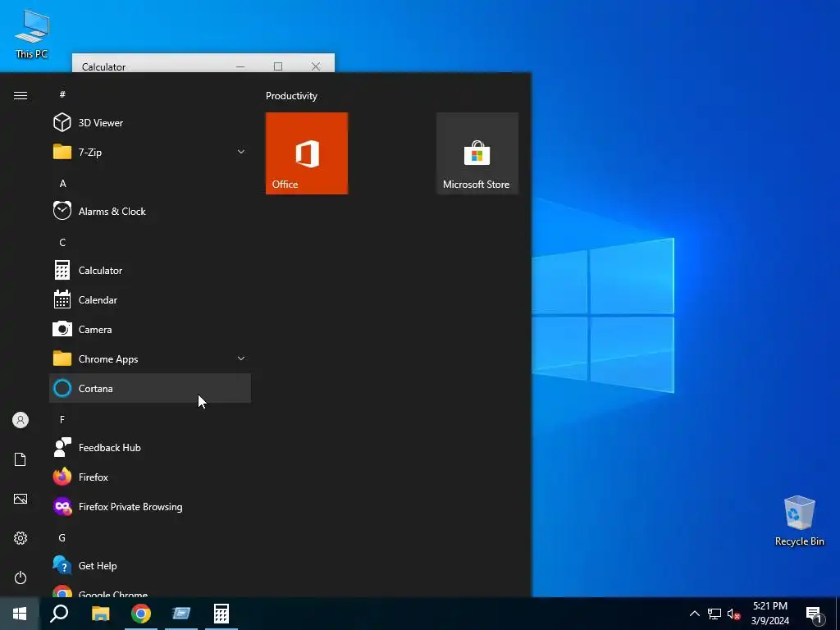
Task: Open Documents from the Start sidebar
Action: pyautogui.click(x=21, y=459)
